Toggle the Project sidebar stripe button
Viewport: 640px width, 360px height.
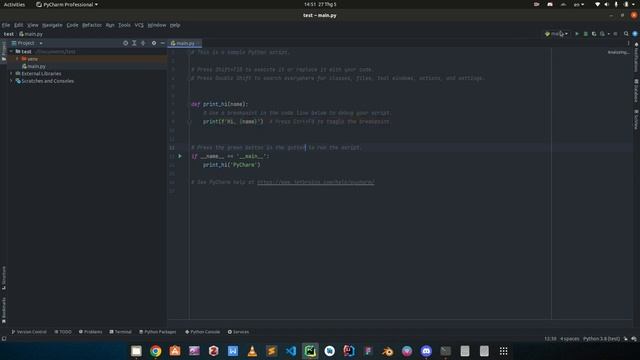coord(4,51)
